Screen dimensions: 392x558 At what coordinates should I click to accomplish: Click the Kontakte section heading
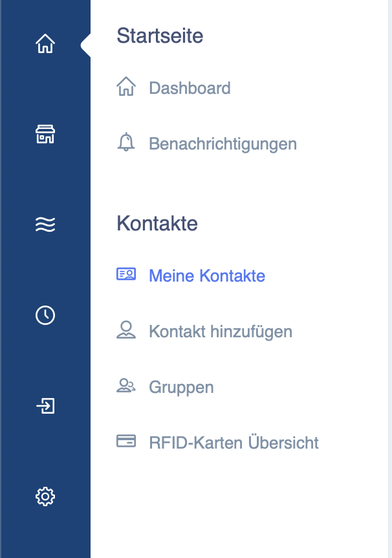pyautogui.click(x=157, y=223)
